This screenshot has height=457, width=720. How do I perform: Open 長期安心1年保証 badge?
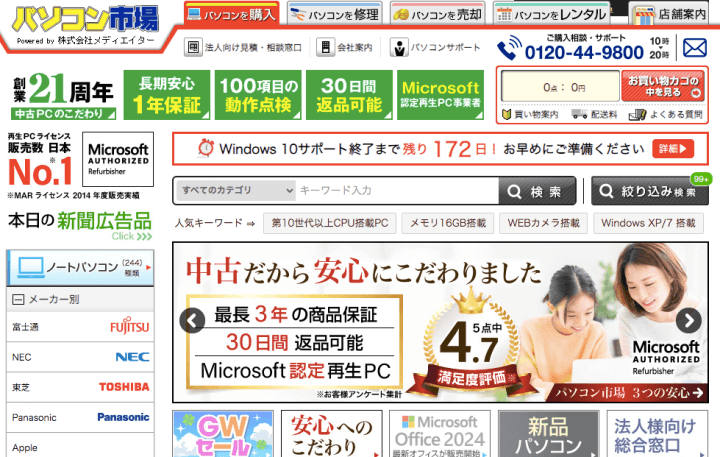tap(167, 95)
